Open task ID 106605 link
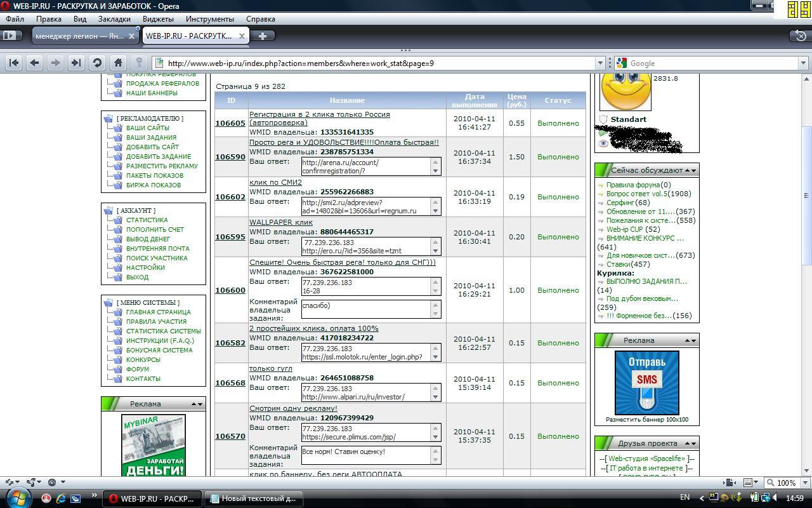The height and width of the screenshot is (508, 812). tap(230, 123)
